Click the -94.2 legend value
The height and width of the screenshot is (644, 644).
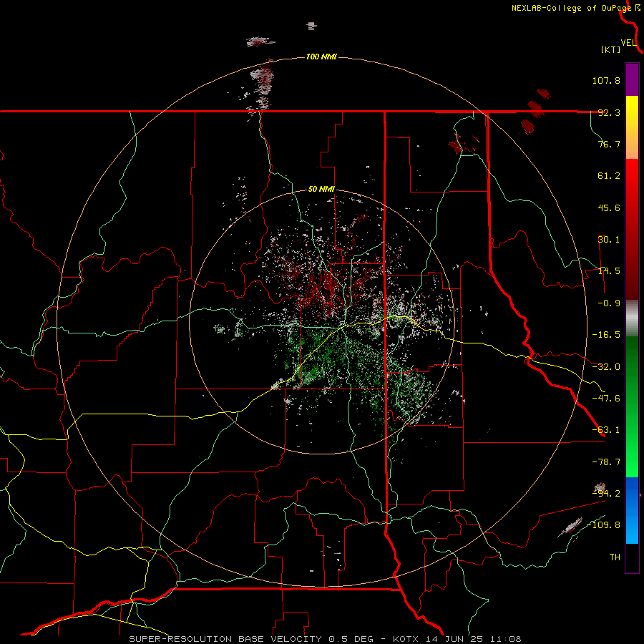click(x=606, y=494)
